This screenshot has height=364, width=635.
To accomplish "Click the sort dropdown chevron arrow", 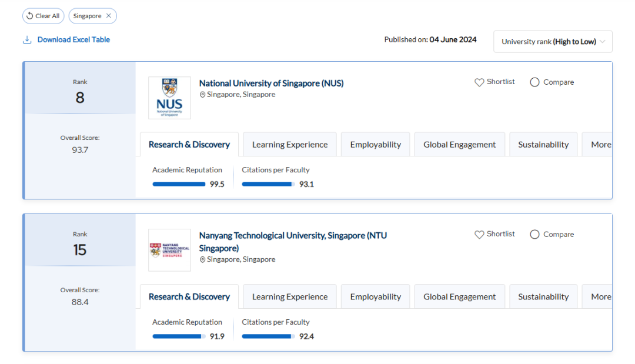I will (x=602, y=41).
